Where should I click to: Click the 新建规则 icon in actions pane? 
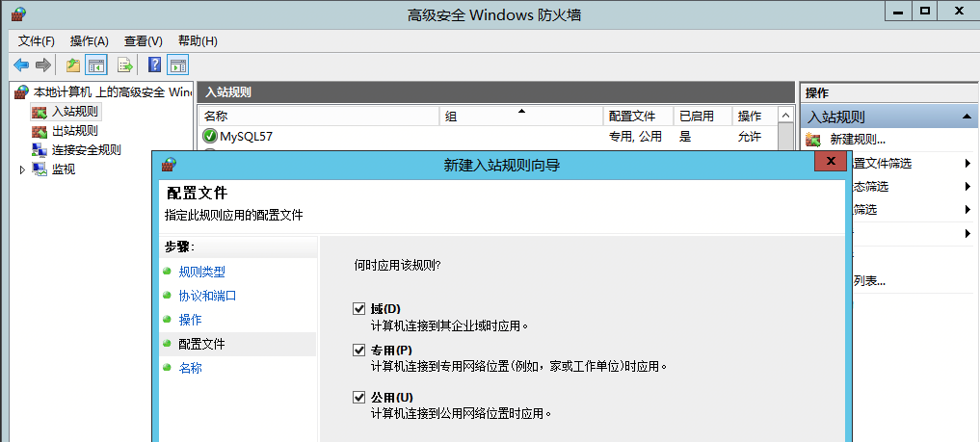pyautogui.click(x=813, y=140)
